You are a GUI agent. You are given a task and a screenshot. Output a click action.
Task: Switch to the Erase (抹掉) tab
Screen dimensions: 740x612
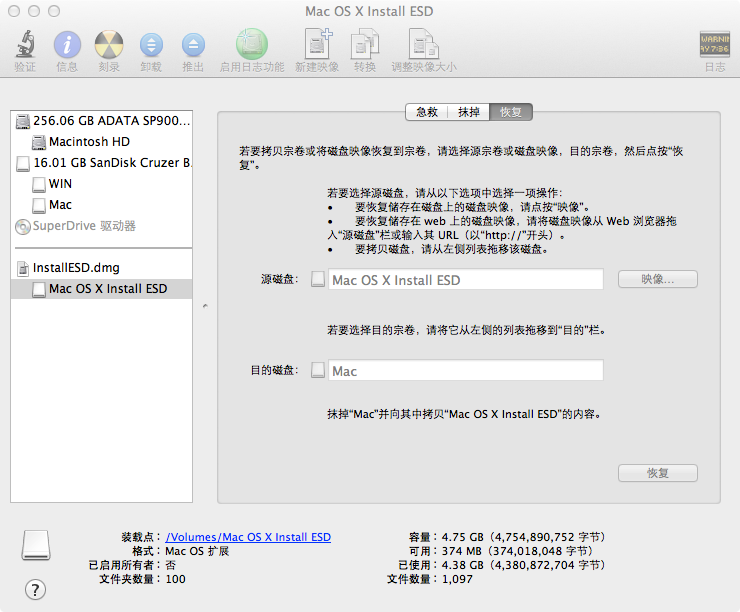pyautogui.click(x=469, y=112)
